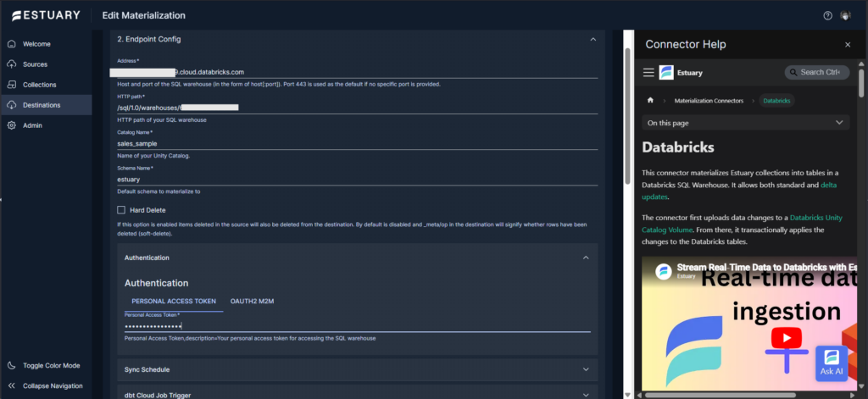868x399 pixels.
Task: Click the Destinations cloud download icon
Action: point(12,105)
